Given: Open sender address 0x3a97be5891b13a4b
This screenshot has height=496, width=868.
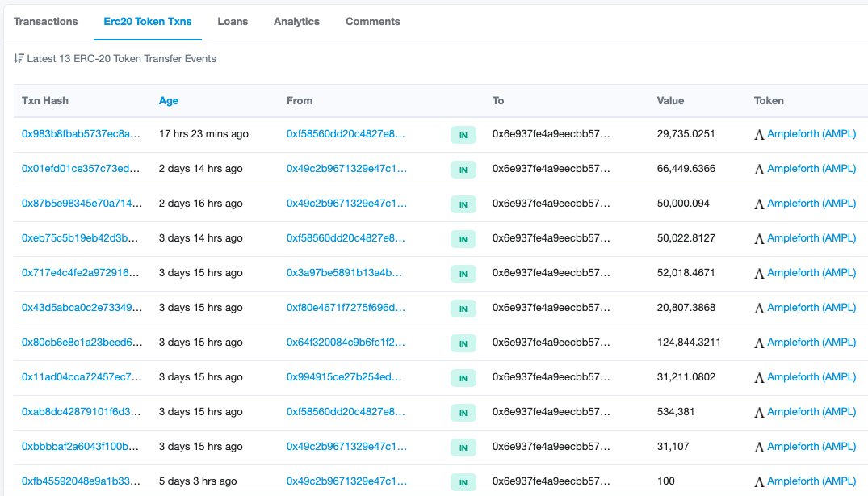Looking at the screenshot, I should (344, 273).
